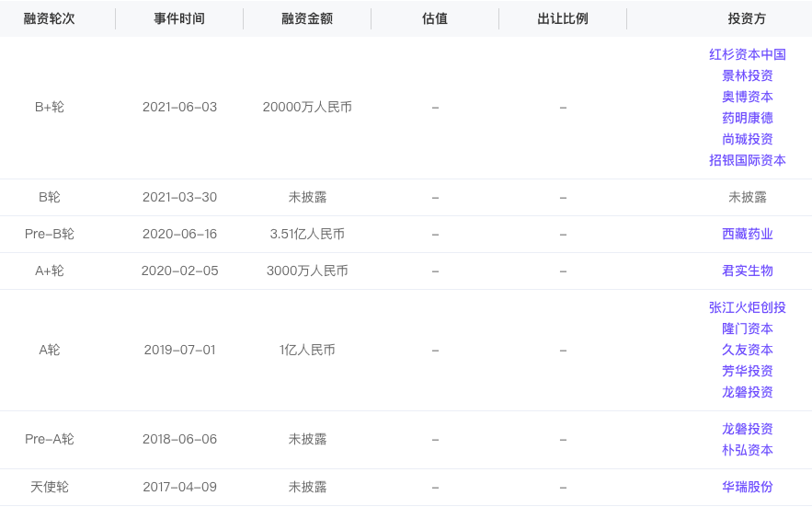Viewport: 812px width, 507px height.
Task: Click the 融资金额 column header
Action: pos(307,18)
